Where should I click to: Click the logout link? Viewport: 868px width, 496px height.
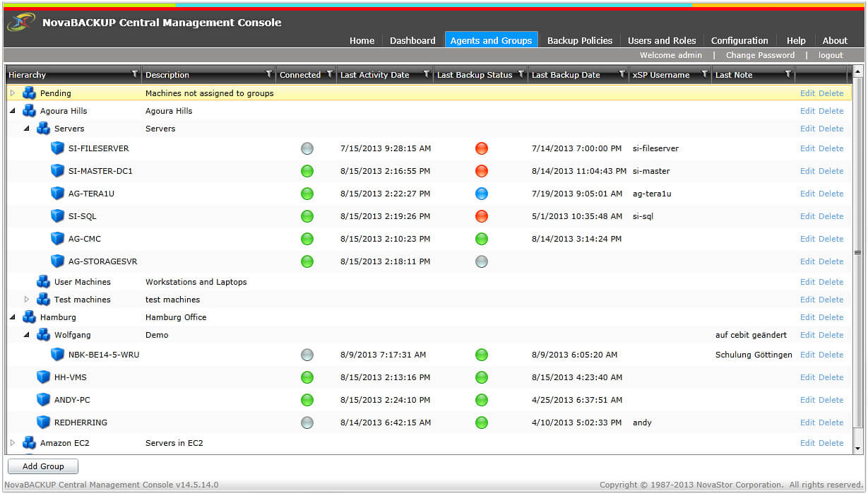coord(831,55)
